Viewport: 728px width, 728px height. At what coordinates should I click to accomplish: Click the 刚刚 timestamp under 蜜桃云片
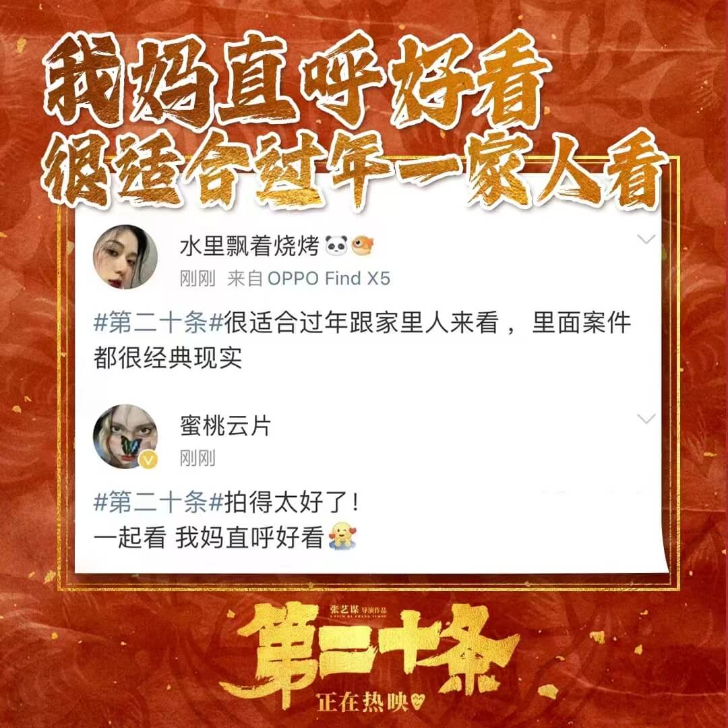198,458
